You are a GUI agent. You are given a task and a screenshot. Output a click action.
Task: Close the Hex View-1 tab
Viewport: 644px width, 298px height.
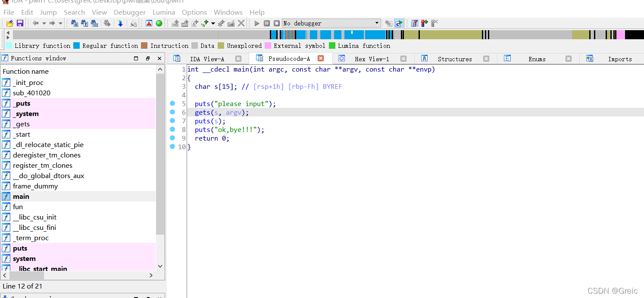tap(403, 59)
